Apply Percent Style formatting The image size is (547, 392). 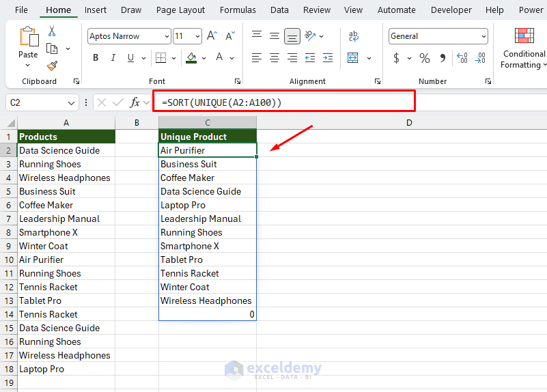point(425,57)
